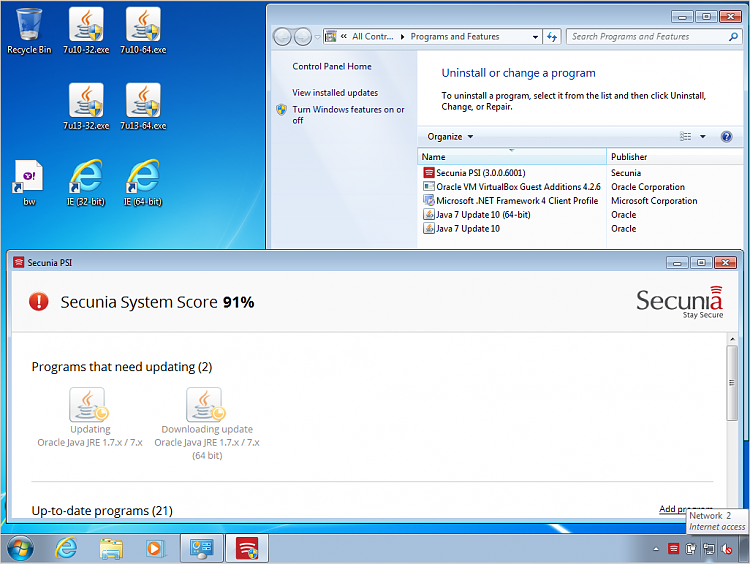Image resolution: width=750 pixels, height=564 pixels.
Task: Select the Java 7 Update 10 entry
Action: (x=468, y=229)
